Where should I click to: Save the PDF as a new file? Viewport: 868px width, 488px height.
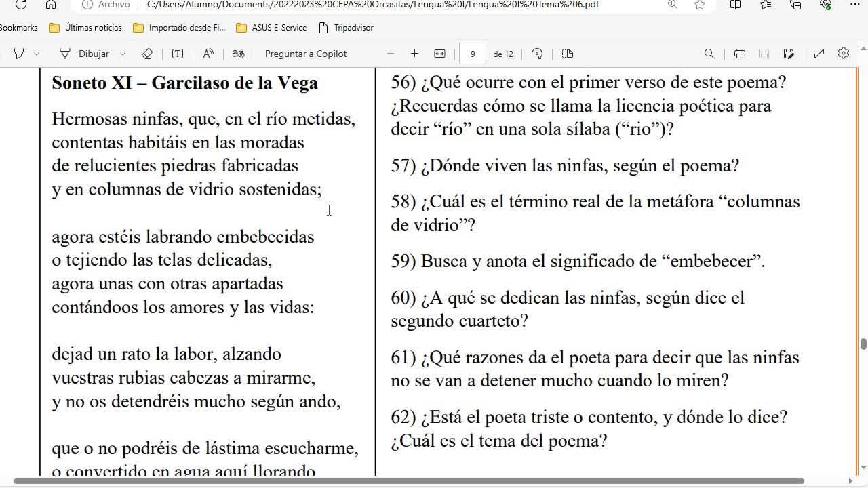(789, 54)
